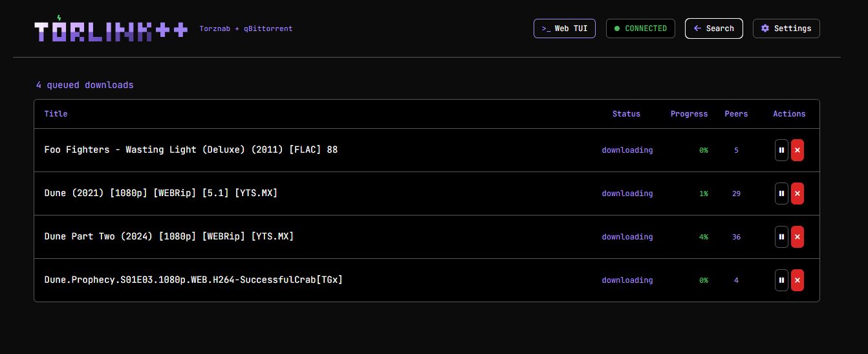Click the Title column header
This screenshot has height=354, width=868.
(x=56, y=114)
